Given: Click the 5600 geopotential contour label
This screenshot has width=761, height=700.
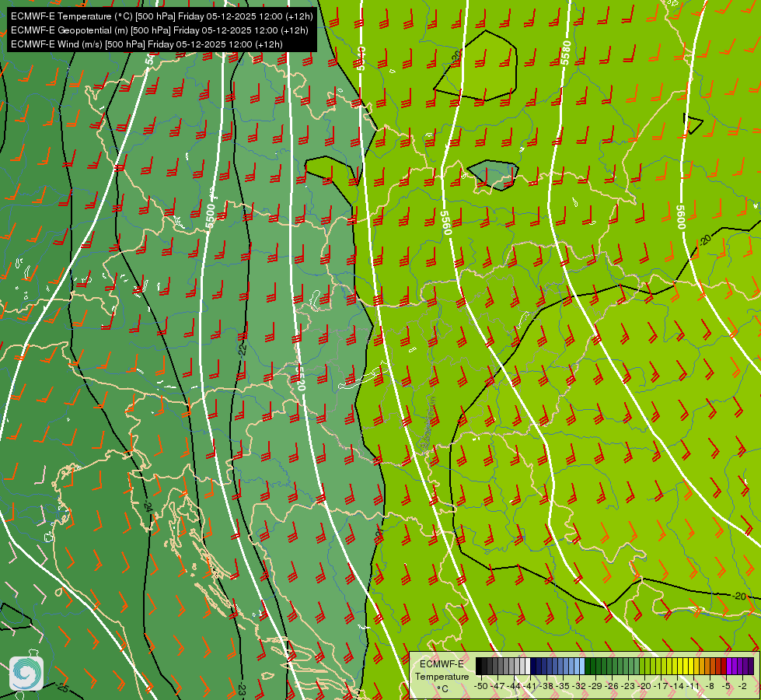Looking at the screenshot, I should point(680,217).
